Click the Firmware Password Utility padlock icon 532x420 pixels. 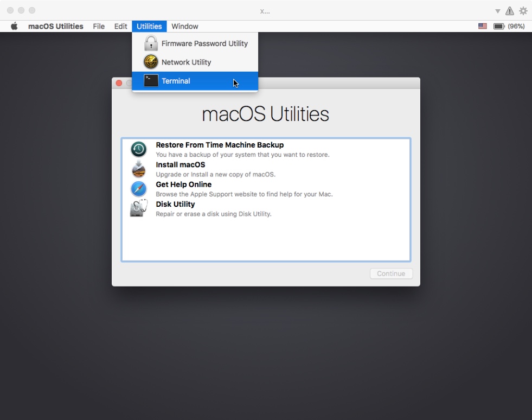tap(151, 43)
